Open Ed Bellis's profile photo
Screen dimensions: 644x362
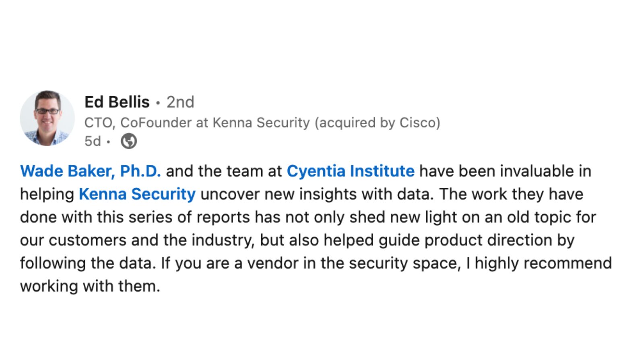click(47, 118)
